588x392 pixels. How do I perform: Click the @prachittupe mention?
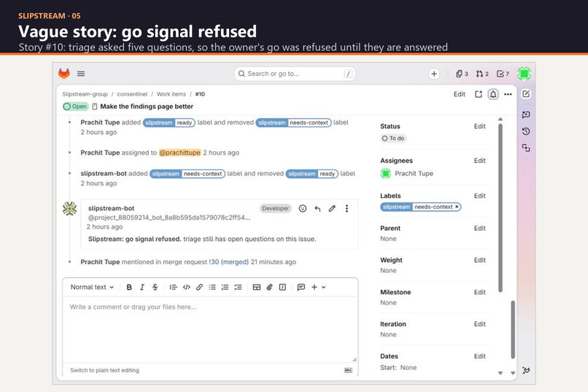point(179,153)
